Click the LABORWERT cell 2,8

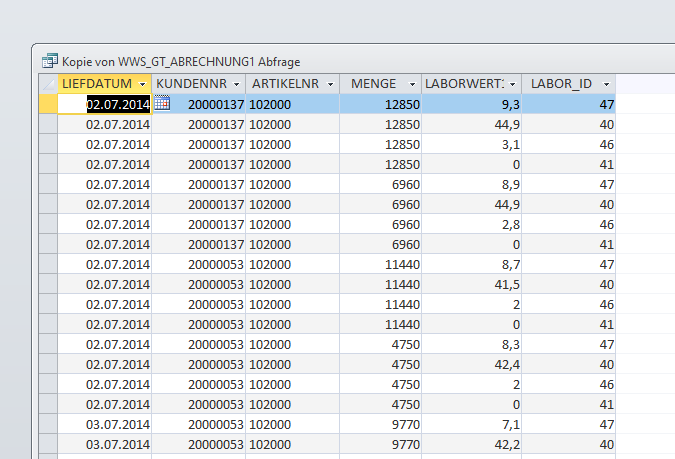[471, 224]
